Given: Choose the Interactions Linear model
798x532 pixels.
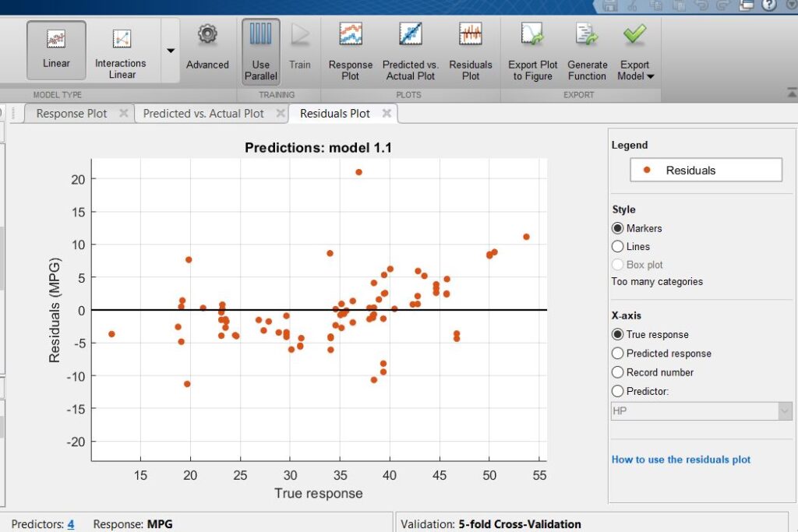Looking at the screenshot, I should [x=121, y=51].
